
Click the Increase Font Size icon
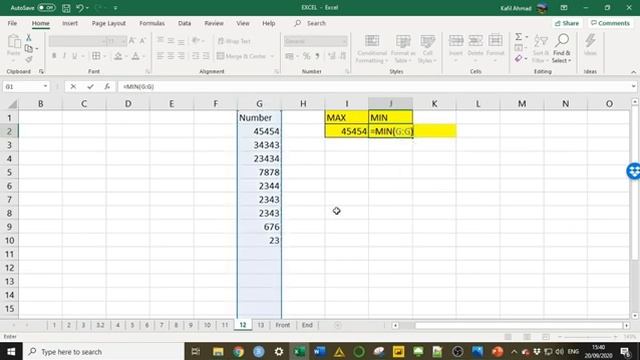132,41
